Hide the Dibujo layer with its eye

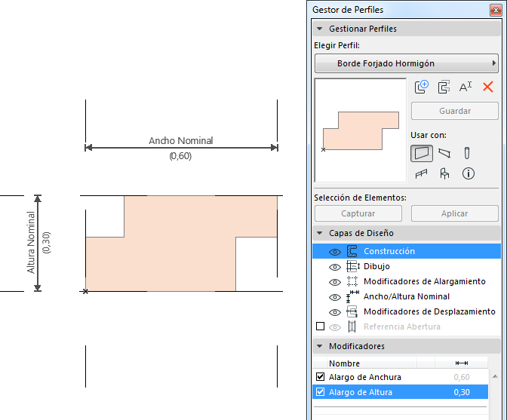click(x=335, y=267)
